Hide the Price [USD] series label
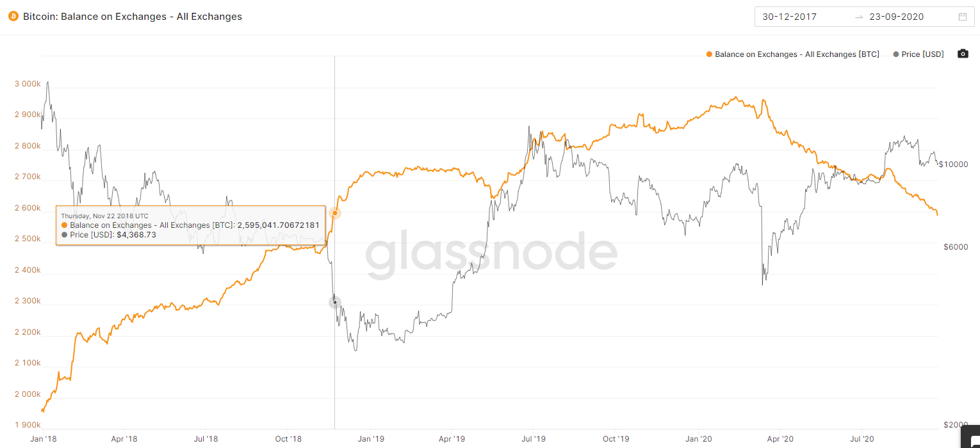 point(922,54)
